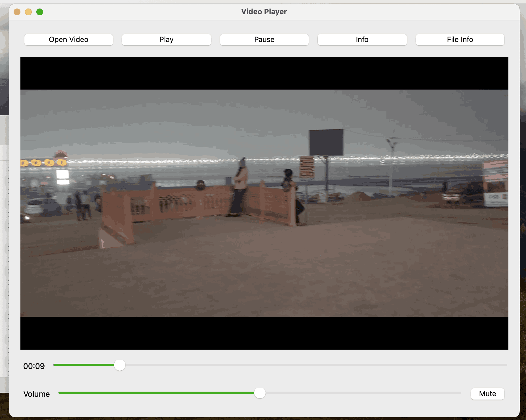
Task: Click the seek slider handle at 00:09
Action: pyautogui.click(x=120, y=365)
